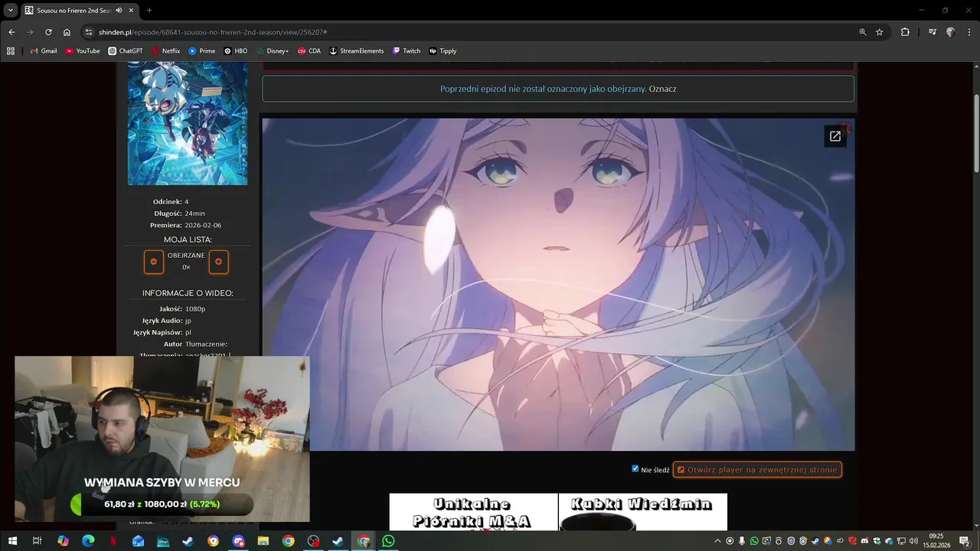View site information icon in address bar
980x551 pixels.
(89, 32)
